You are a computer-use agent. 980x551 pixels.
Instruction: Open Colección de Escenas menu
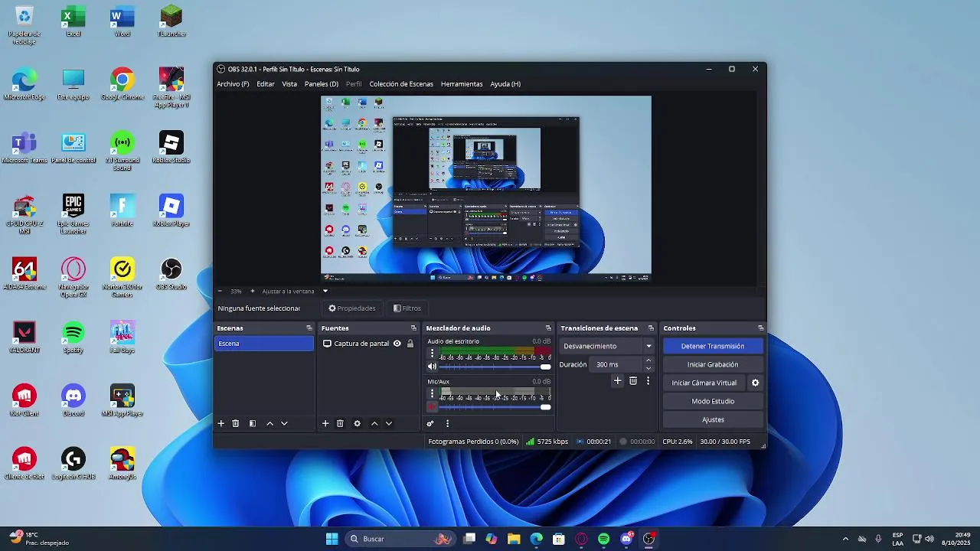(x=401, y=84)
